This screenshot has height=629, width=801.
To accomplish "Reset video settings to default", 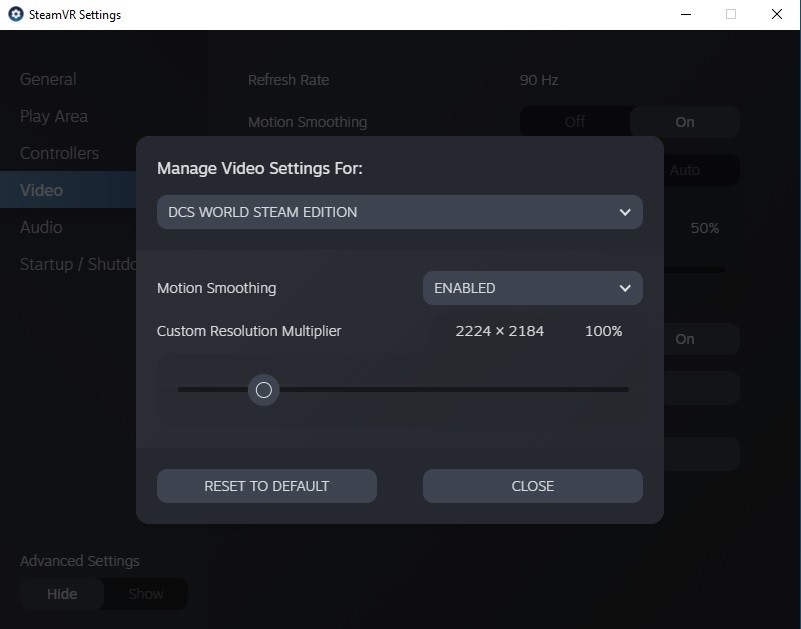I will [267, 486].
